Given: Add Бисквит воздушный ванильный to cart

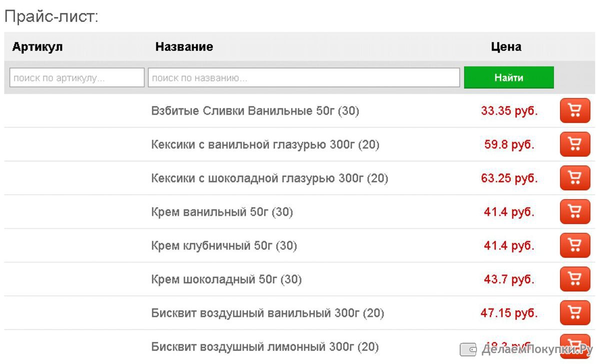Looking at the screenshot, I should pyautogui.click(x=575, y=313).
